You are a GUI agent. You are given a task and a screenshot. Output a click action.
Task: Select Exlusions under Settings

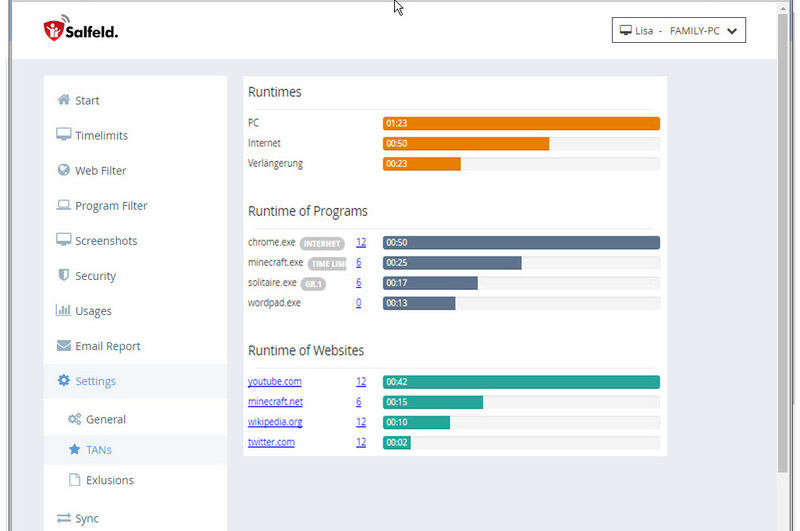click(x=135, y=480)
